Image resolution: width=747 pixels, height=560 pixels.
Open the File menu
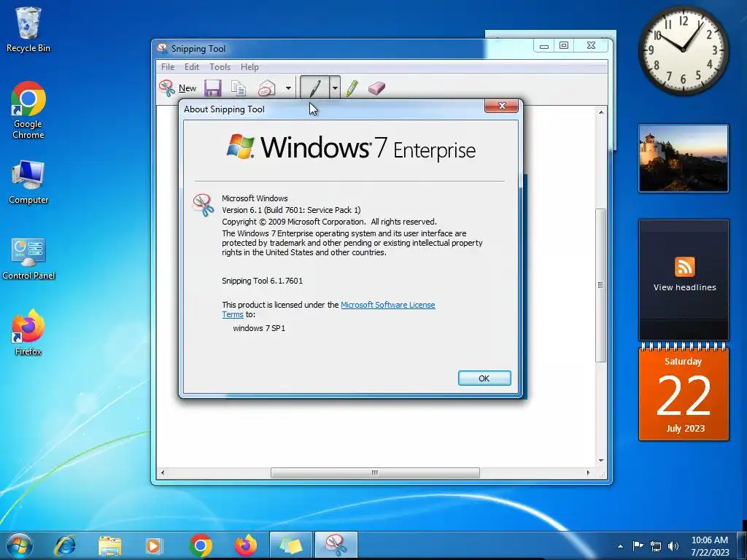pyautogui.click(x=168, y=67)
